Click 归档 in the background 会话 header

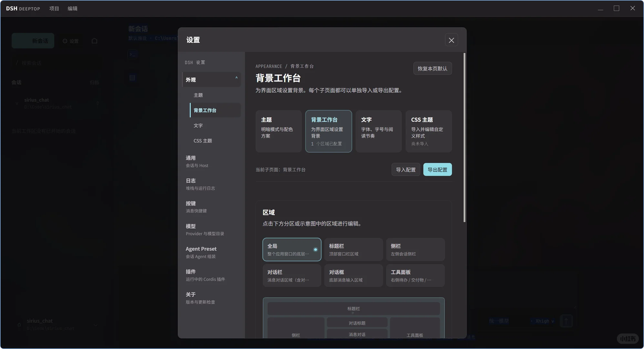(95, 82)
